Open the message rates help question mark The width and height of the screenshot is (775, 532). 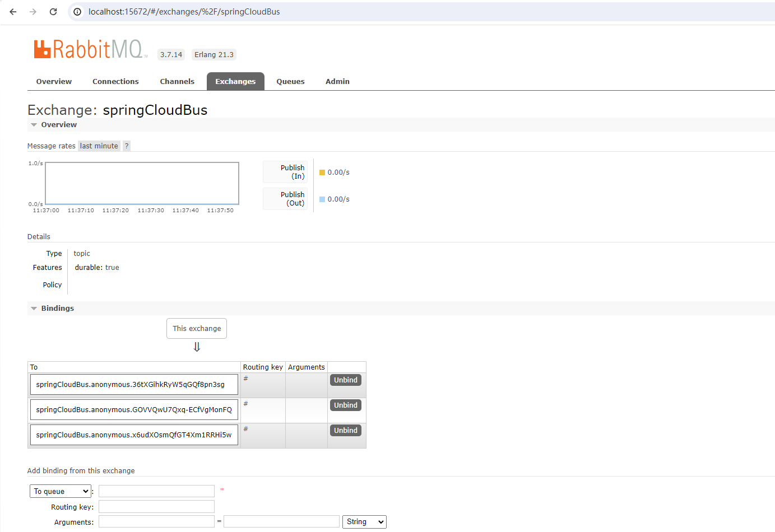tap(127, 146)
